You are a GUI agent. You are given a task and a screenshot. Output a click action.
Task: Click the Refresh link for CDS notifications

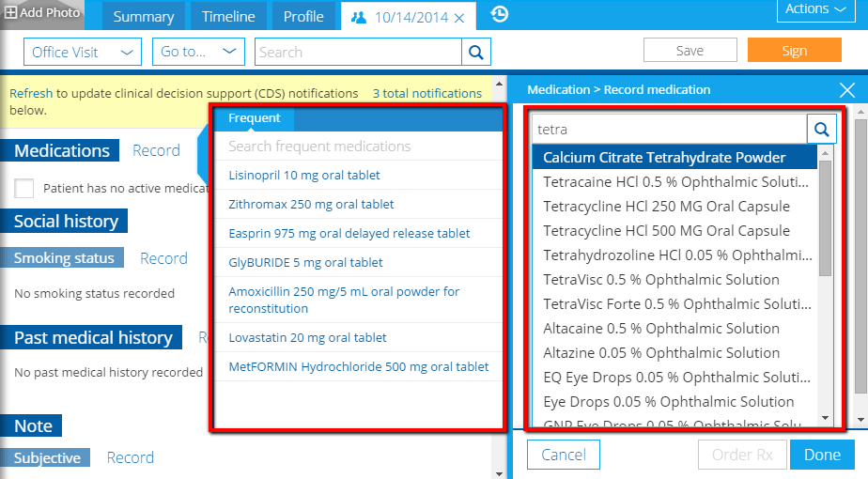[31, 94]
